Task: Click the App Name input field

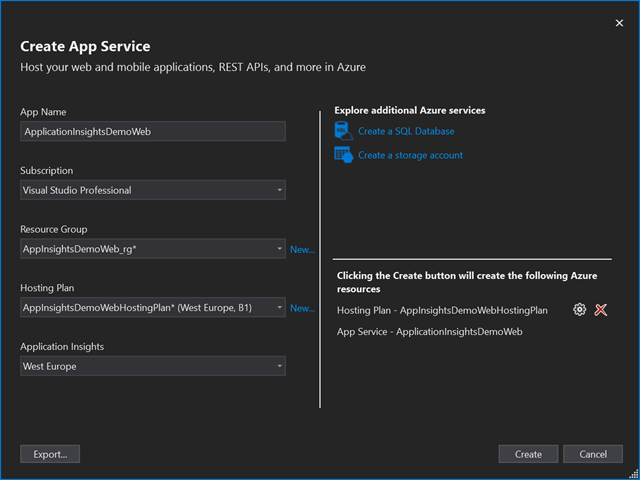Action: (153, 131)
